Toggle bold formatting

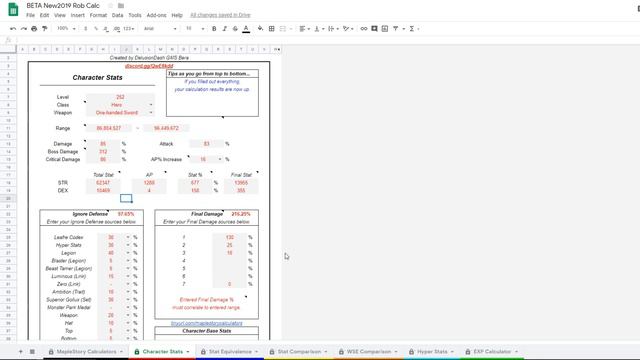[x=214, y=29]
